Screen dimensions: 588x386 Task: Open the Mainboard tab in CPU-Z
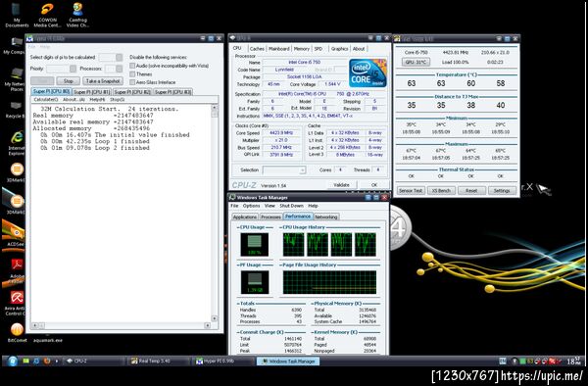[x=279, y=49]
